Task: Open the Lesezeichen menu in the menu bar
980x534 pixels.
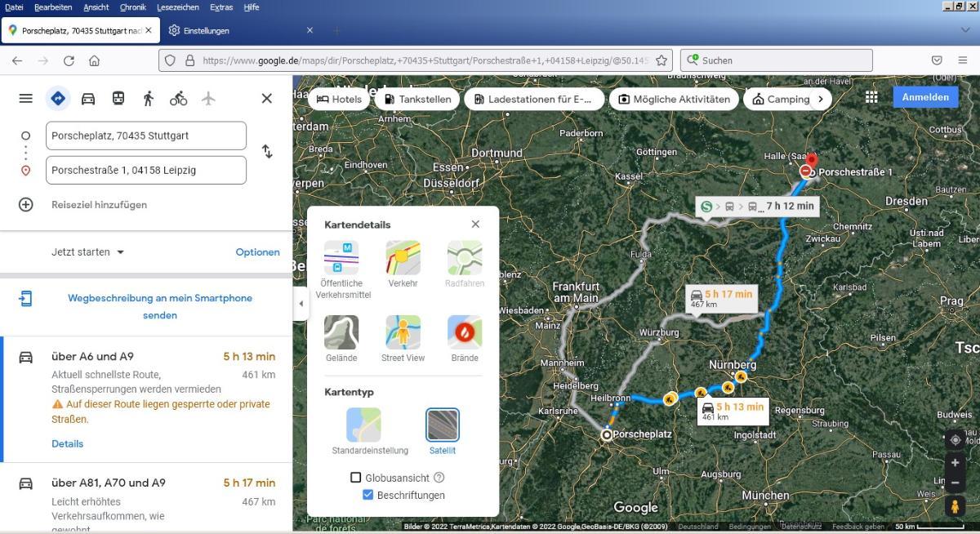Action: click(x=177, y=7)
